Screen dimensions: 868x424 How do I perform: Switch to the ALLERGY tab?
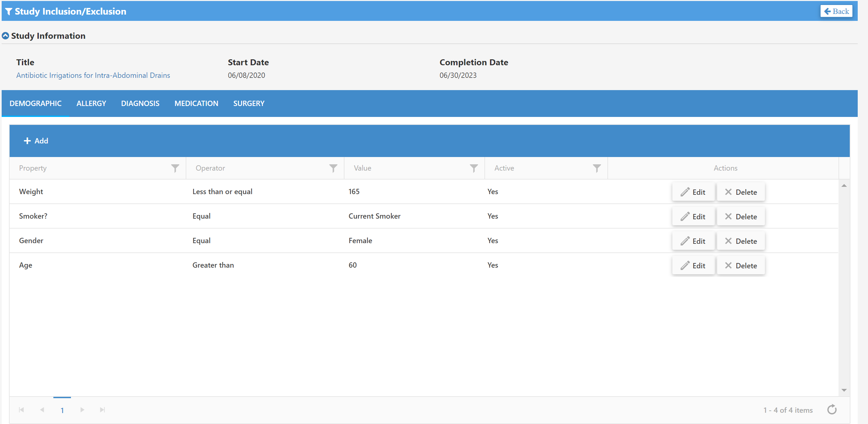pyautogui.click(x=91, y=103)
